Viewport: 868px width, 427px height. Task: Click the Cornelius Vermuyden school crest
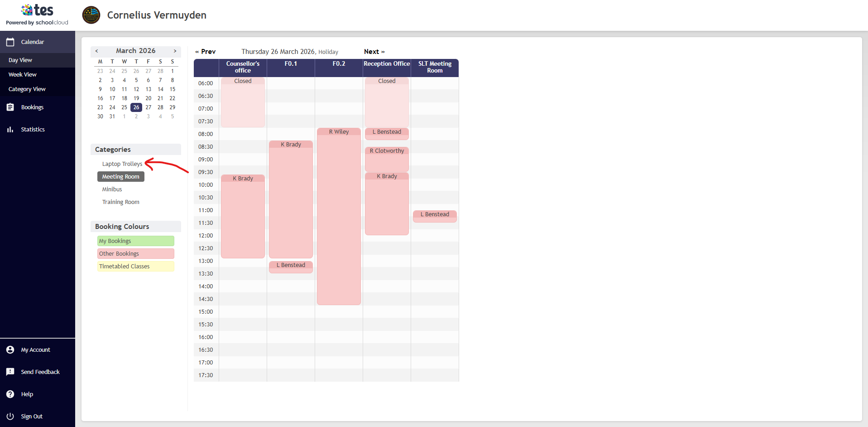click(x=91, y=15)
